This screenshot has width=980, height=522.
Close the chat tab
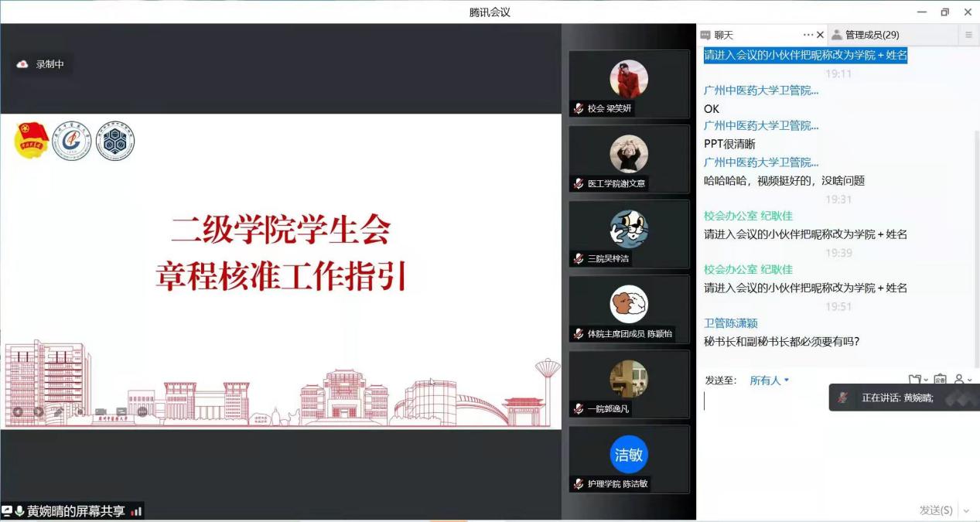click(821, 35)
